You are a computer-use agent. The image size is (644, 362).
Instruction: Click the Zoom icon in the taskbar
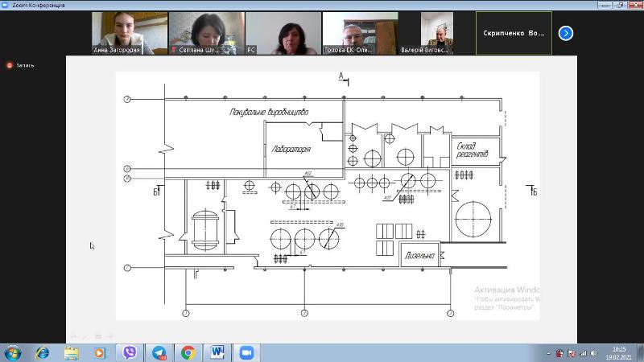(x=246, y=352)
